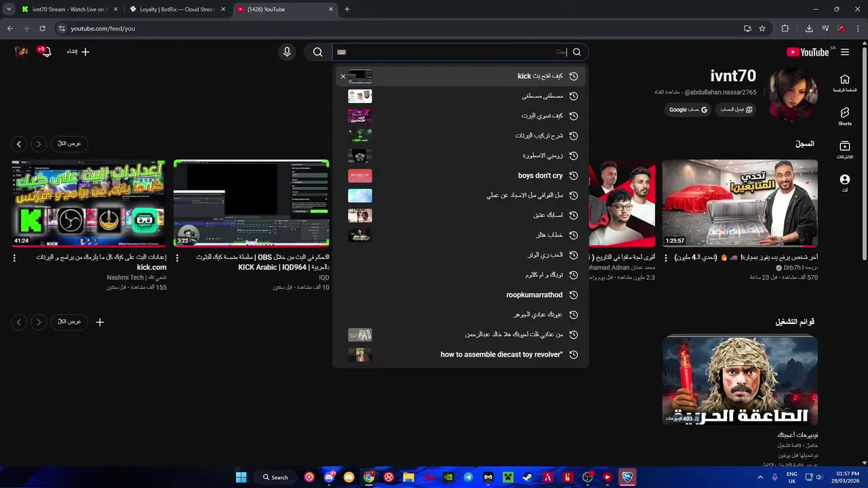Screen dimensions: 868x488
Task: Show previous history videos with left arrow
Action: (19, 144)
